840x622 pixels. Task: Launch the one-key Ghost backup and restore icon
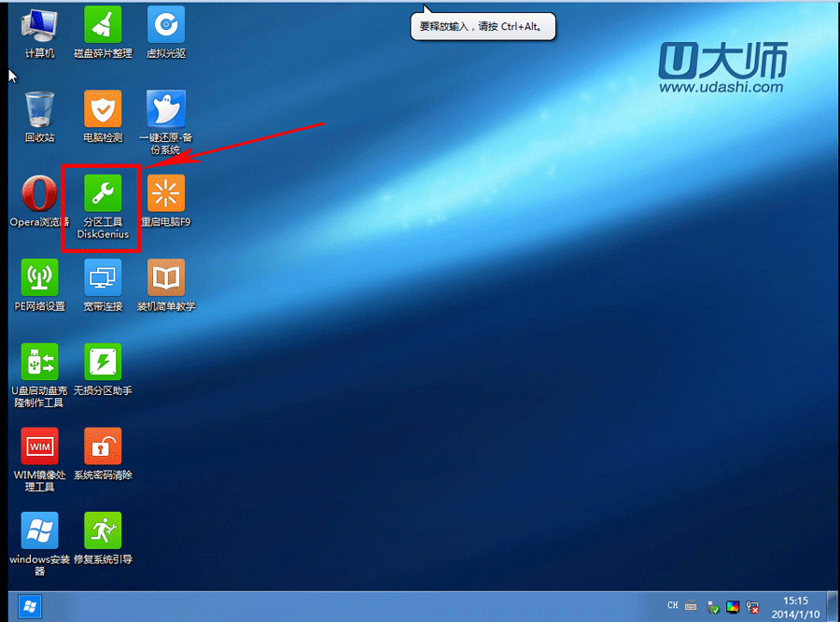click(x=166, y=109)
